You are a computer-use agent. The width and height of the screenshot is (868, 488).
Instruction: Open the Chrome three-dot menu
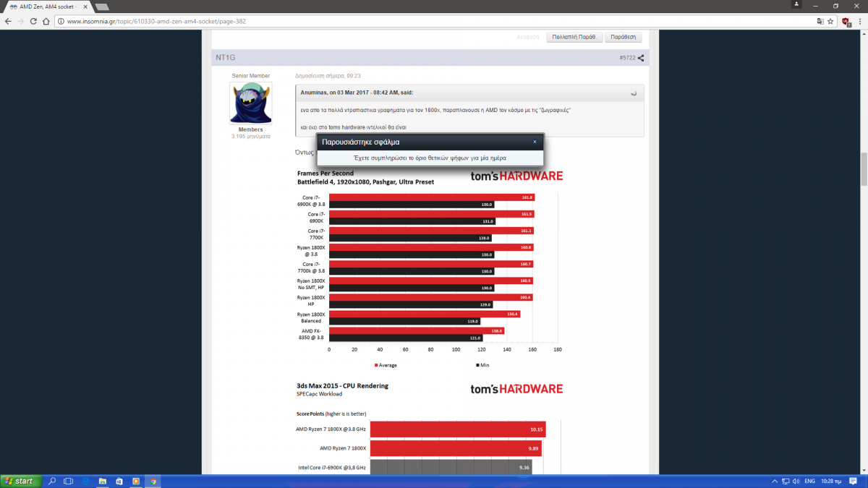(859, 22)
